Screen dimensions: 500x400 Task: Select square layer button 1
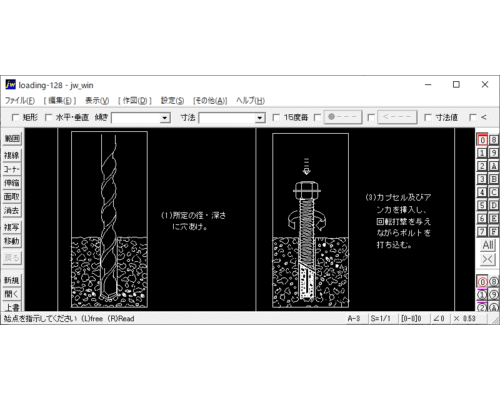482,153
